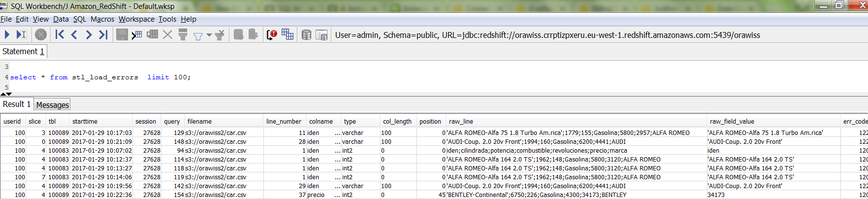Select starttime cell 2017-01-29 10:17:03
Screen dimensions: 868x199
[102, 133]
